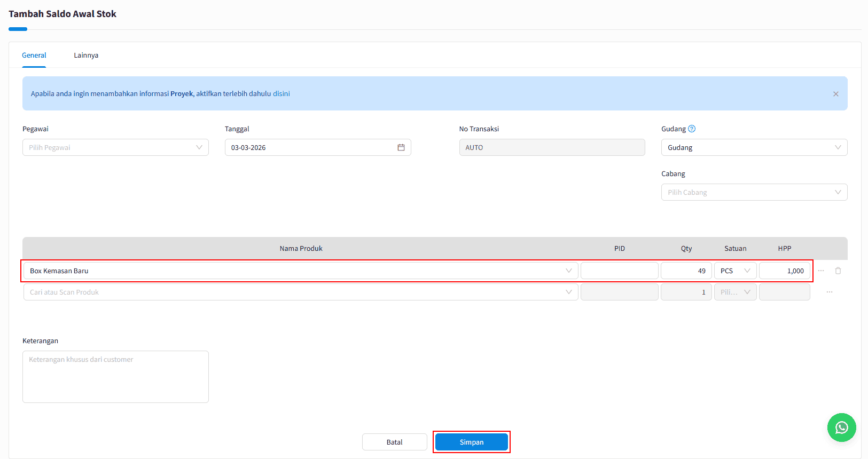Open the calendar picker in Tanggal field
Viewport: 868px width, 459px height.
tap(401, 147)
